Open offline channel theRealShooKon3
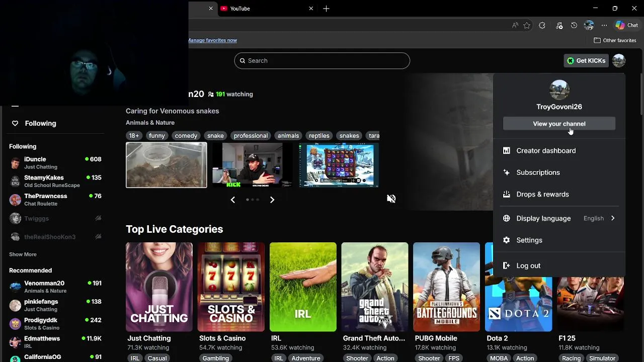The width and height of the screenshot is (644, 362). point(55,237)
